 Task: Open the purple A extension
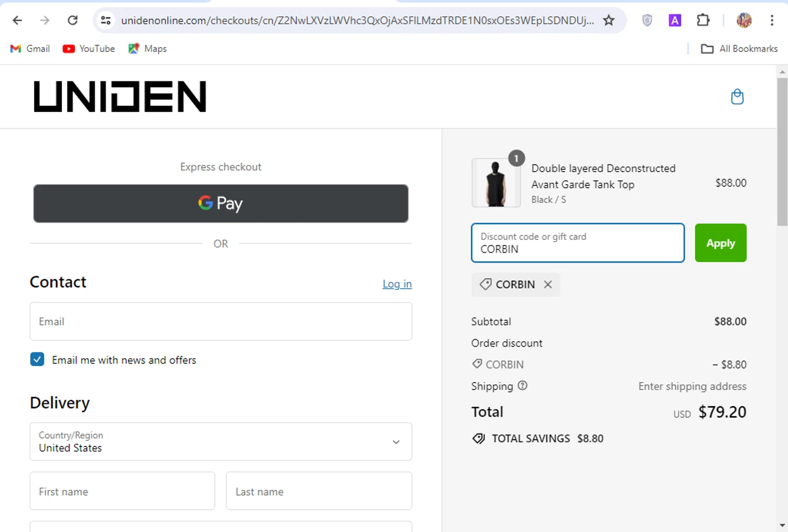click(675, 20)
